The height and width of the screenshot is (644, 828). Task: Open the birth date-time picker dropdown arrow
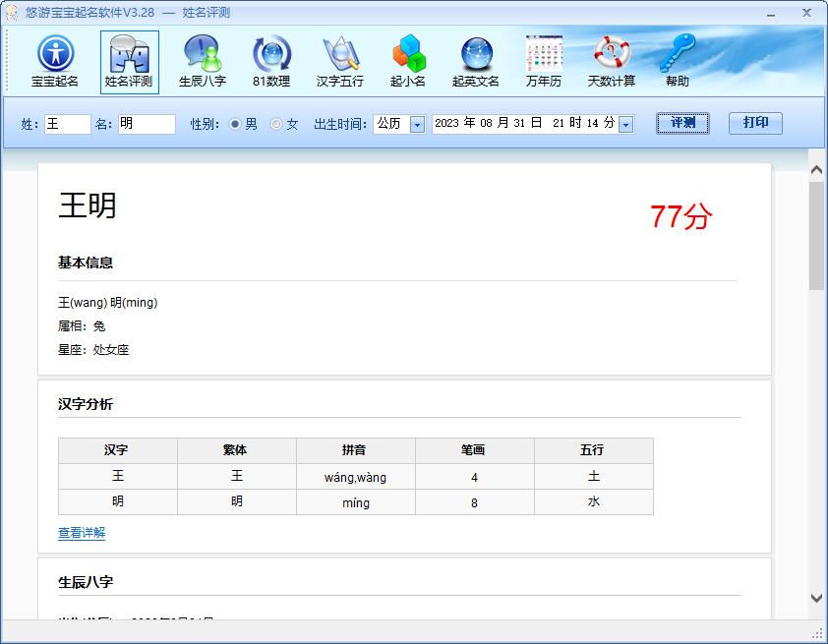pos(626,125)
